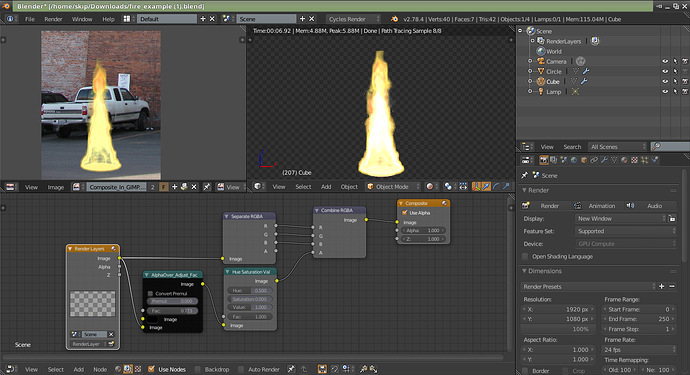Open the Material sphere tab icon

tap(624, 160)
